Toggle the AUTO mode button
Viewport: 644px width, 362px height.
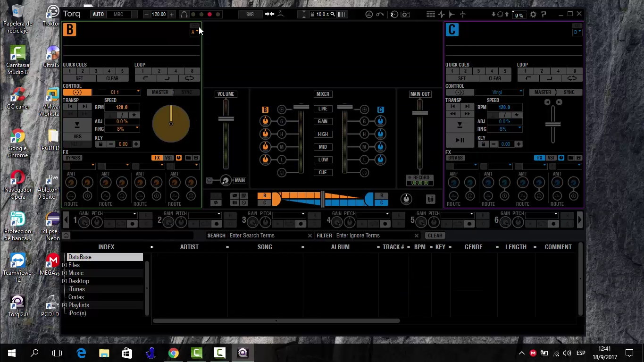click(x=98, y=14)
